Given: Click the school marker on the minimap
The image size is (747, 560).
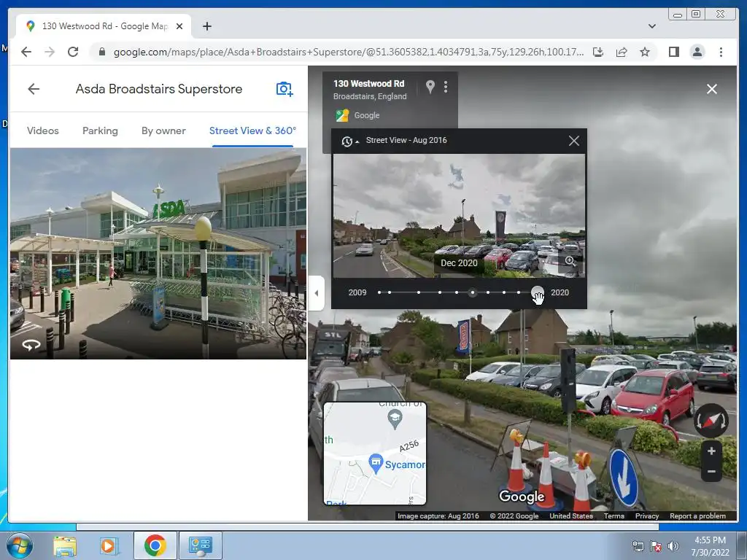Looking at the screenshot, I should (x=395, y=419).
